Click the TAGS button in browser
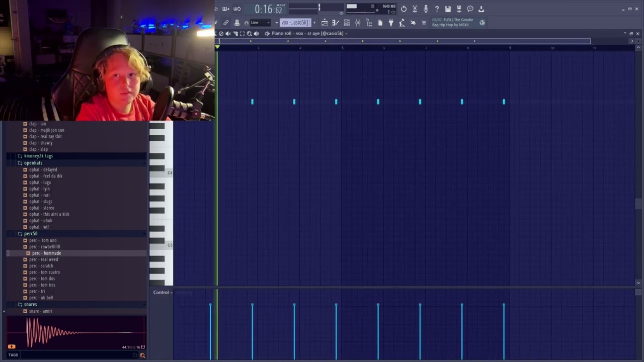Viewport: 644px width, 362px height. pyautogui.click(x=13, y=355)
